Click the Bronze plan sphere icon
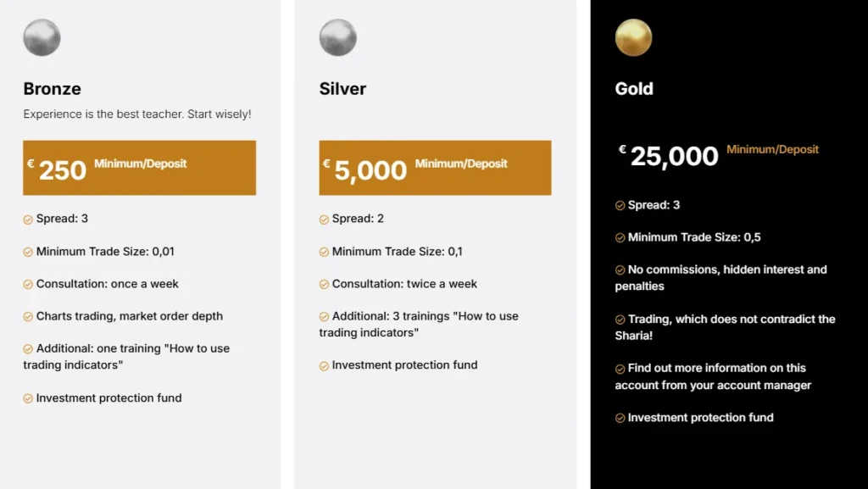The height and width of the screenshot is (489, 868). click(42, 38)
